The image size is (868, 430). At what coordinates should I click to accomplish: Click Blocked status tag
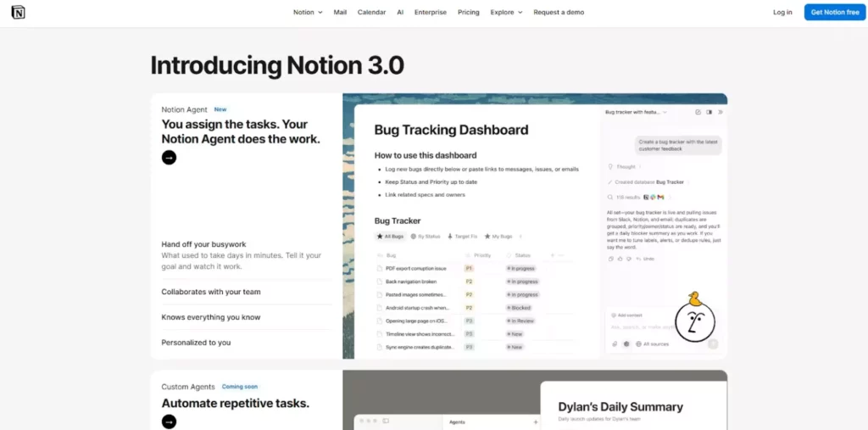(519, 308)
